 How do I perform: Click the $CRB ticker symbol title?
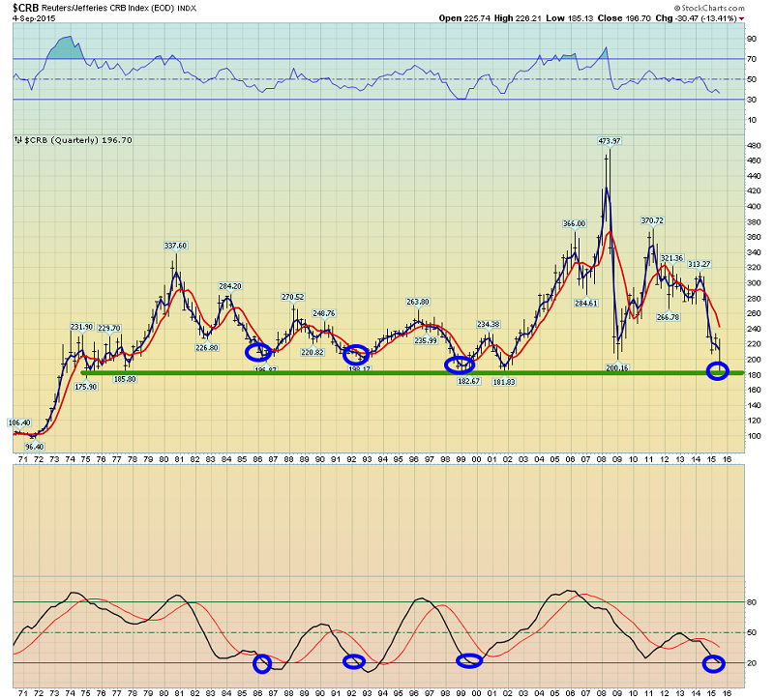26,8
